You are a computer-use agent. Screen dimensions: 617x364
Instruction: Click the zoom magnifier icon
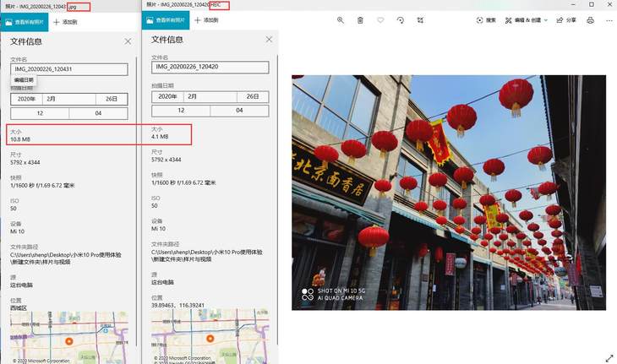click(x=341, y=19)
